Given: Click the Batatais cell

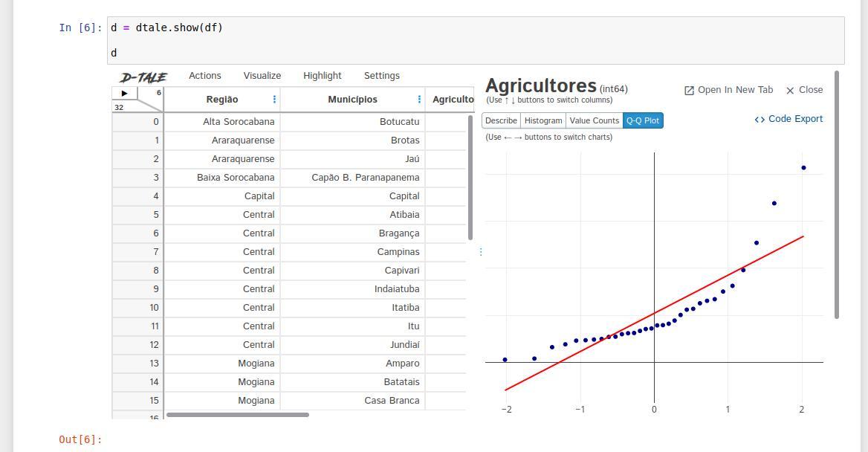Looking at the screenshot, I should [352, 381].
